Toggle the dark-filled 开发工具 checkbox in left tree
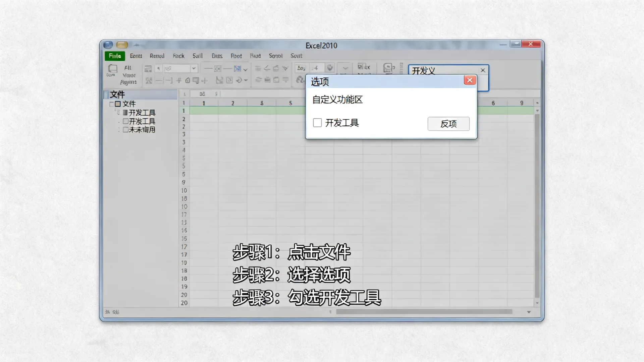 click(x=125, y=112)
